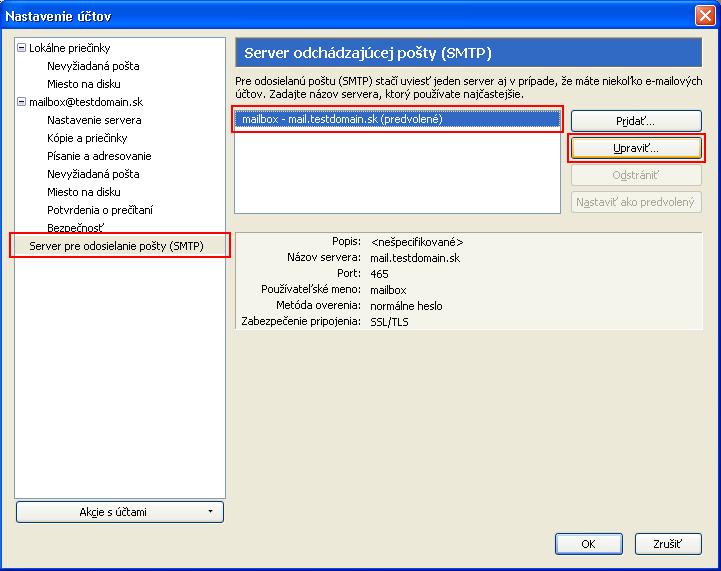Collapse the Lokálne priečinky tree node
The height and width of the screenshot is (571, 721).
coord(21,48)
